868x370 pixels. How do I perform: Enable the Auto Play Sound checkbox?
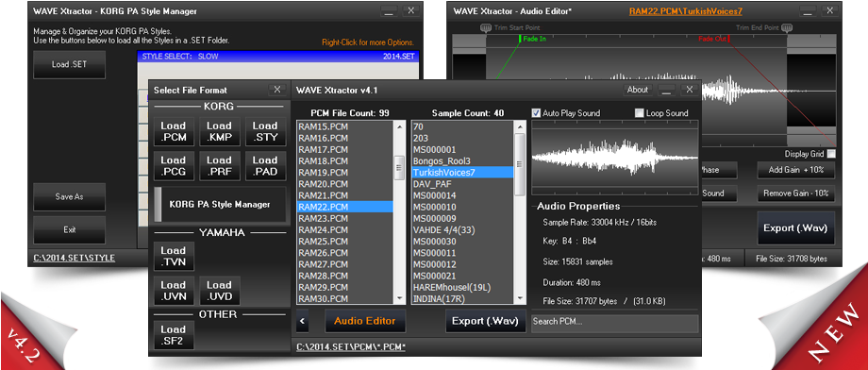[536, 113]
